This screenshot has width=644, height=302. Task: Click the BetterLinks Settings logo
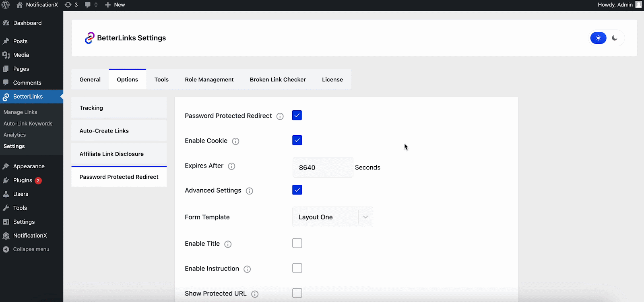tap(89, 38)
